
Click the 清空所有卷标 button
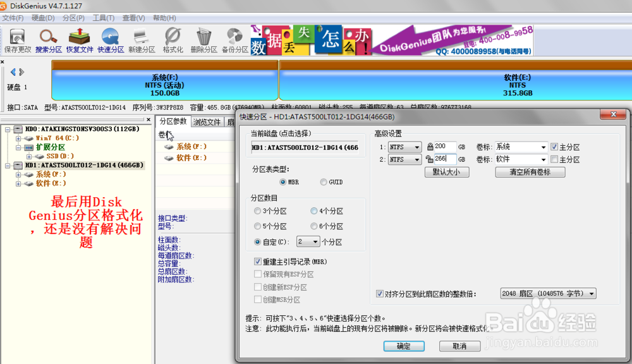point(530,172)
